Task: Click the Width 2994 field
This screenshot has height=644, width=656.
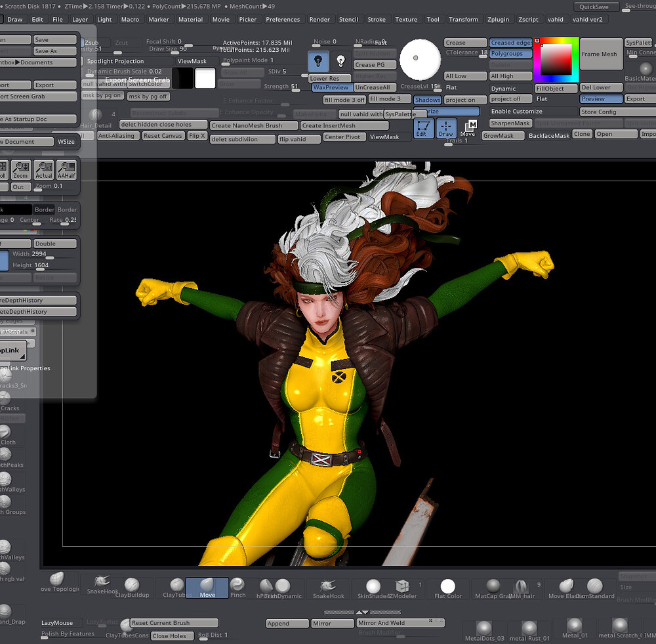Action: coord(43,254)
